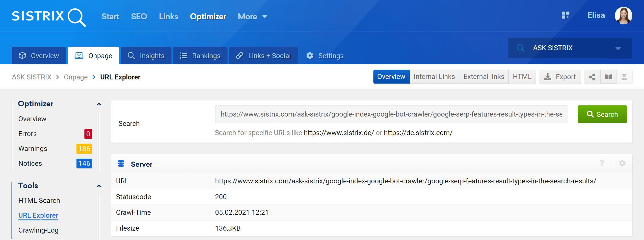This screenshot has width=644, height=240.
Task: Click the Server database icon
Action: coord(121,164)
